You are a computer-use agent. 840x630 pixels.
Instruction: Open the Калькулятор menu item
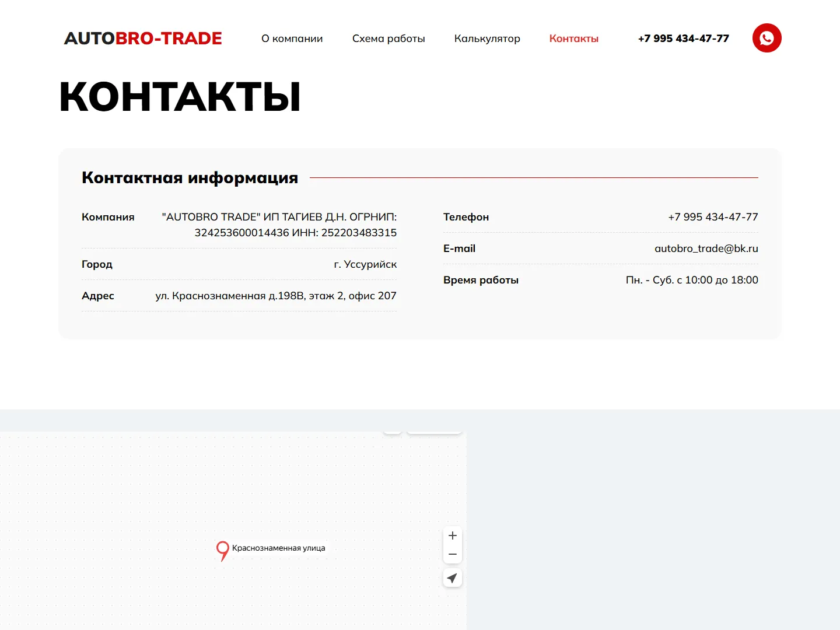coord(487,38)
